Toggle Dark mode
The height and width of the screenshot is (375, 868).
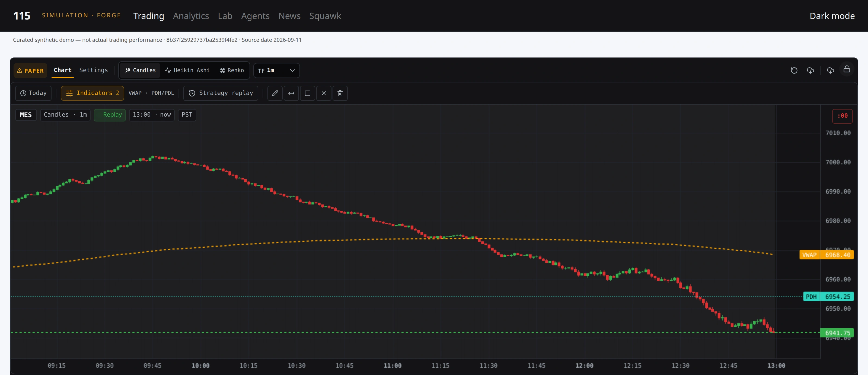832,16
